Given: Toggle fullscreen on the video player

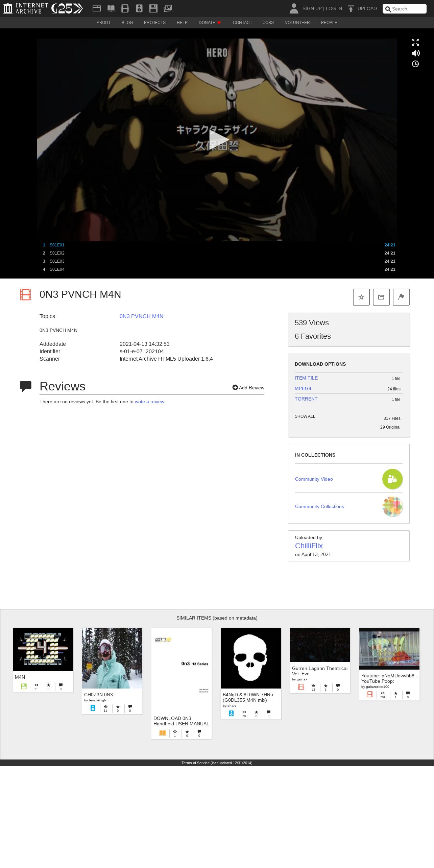Looking at the screenshot, I should click(415, 42).
